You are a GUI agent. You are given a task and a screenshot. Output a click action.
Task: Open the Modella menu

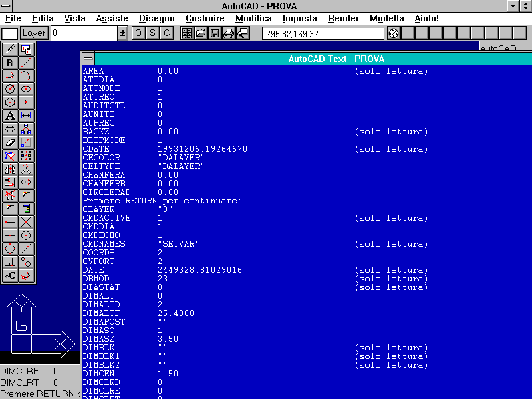(387, 19)
